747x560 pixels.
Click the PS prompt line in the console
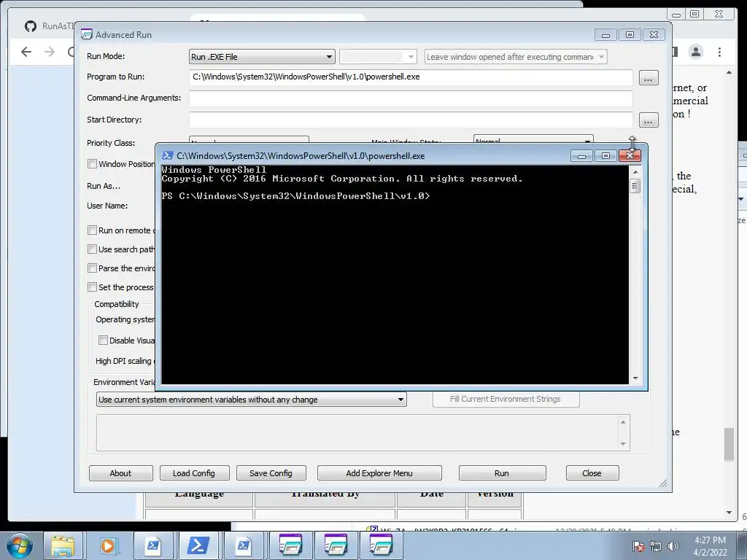[295, 195]
